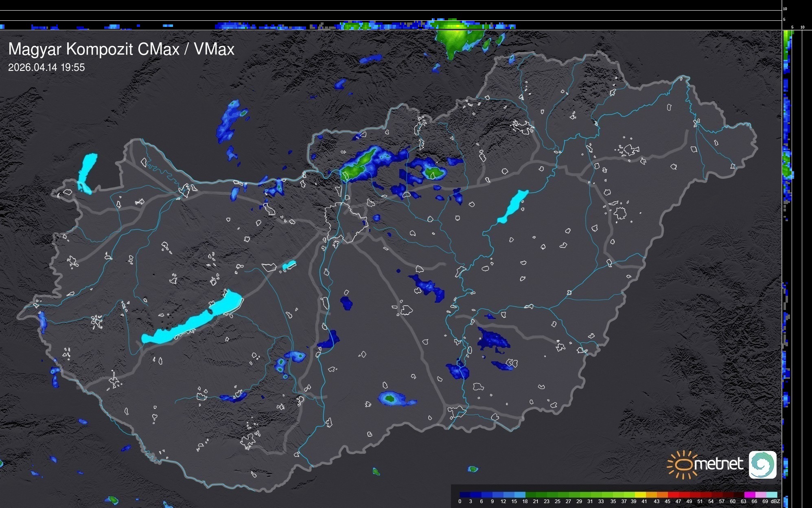
Task: Click the small cyan Lake Velence
Action: [x=289, y=265]
